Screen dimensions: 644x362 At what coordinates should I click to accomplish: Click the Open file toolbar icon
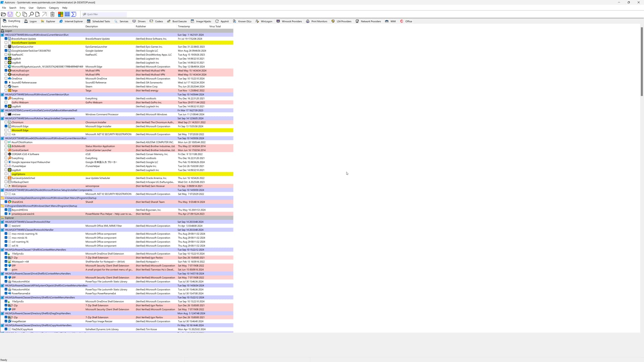(x=3, y=14)
